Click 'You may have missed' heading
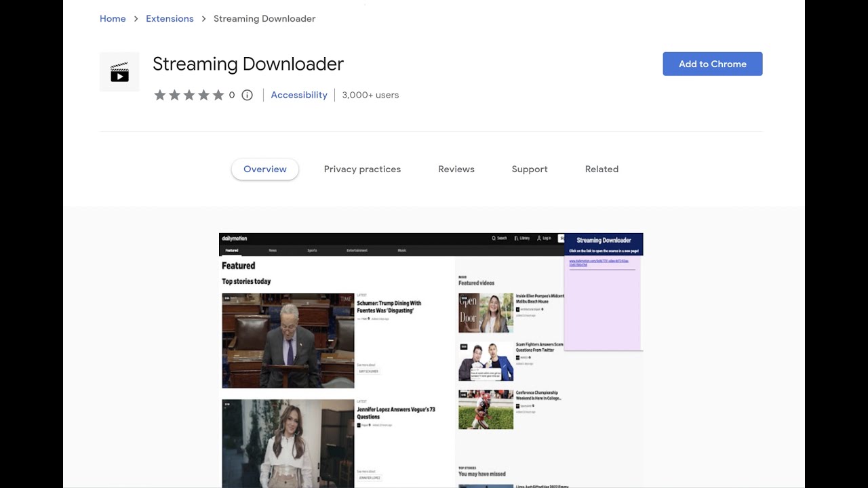The height and width of the screenshot is (488, 868). pos(482,474)
